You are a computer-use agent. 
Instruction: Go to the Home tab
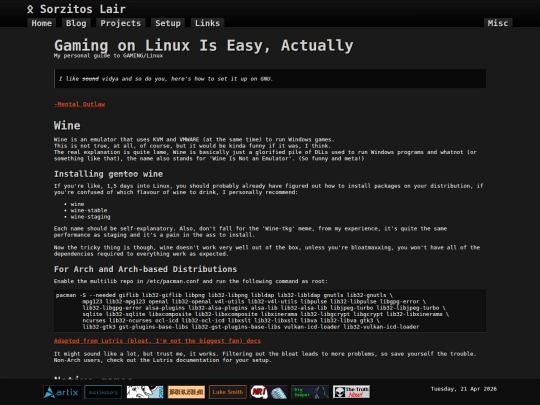click(42, 23)
